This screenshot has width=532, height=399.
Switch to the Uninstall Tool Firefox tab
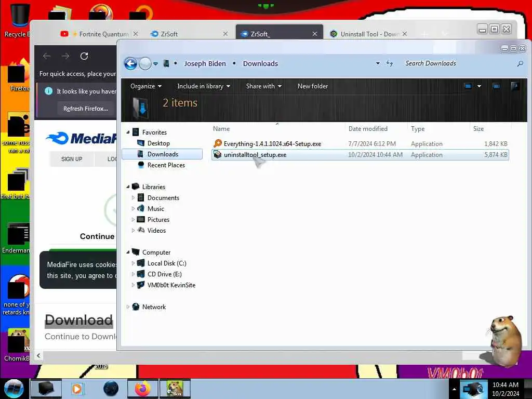368,34
